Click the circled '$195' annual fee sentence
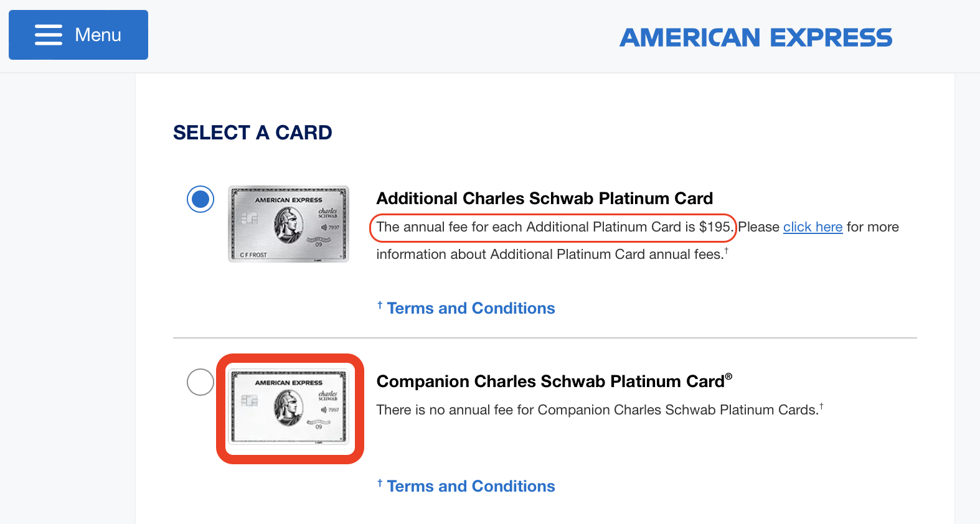The height and width of the screenshot is (524, 980). (554, 227)
